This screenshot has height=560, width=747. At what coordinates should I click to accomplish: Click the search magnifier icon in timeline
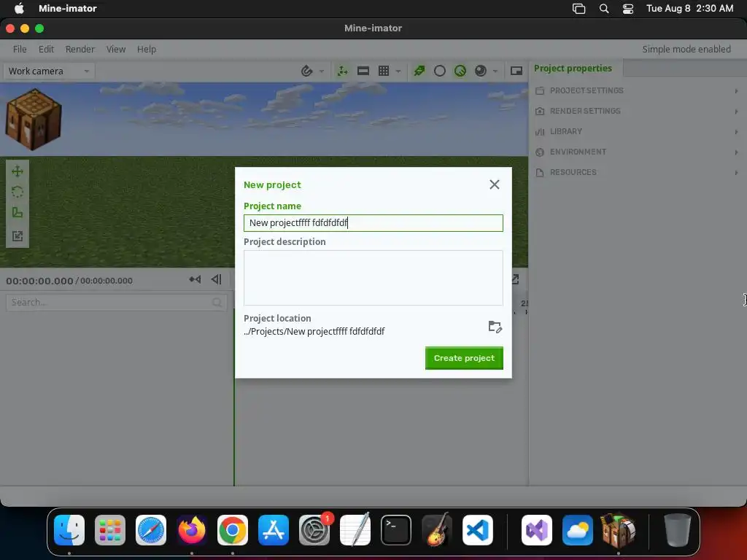(217, 303)
